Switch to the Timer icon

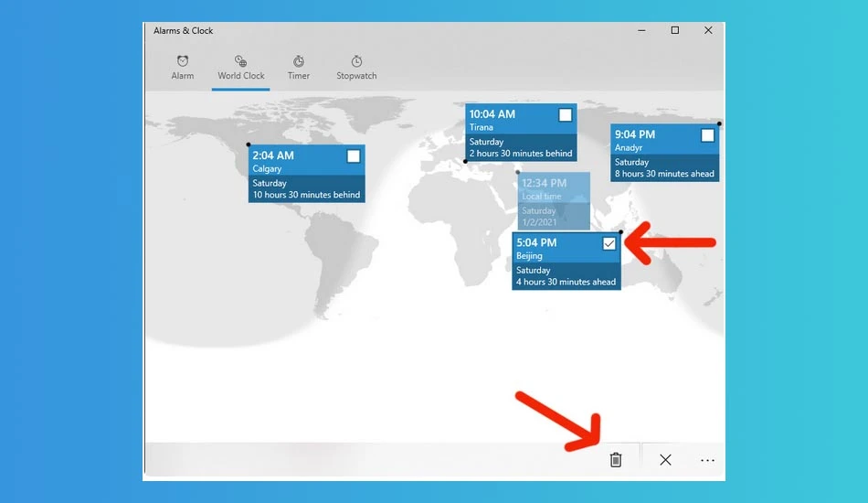pos(299,61)
